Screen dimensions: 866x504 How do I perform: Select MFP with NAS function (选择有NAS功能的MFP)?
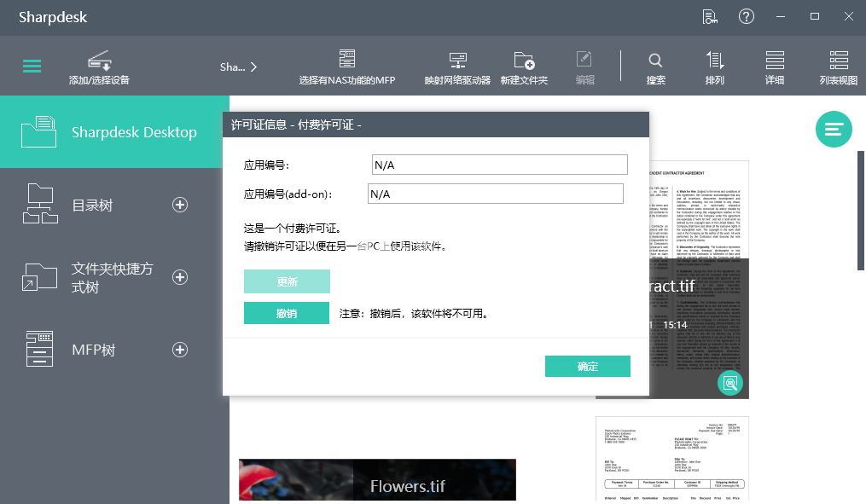347,67
